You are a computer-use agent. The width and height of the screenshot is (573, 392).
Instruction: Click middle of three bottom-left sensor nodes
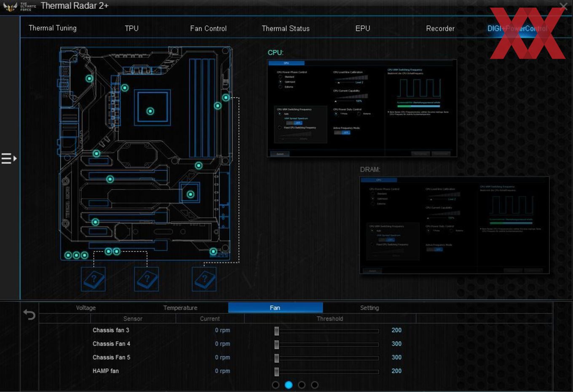[x=76, y=255]
